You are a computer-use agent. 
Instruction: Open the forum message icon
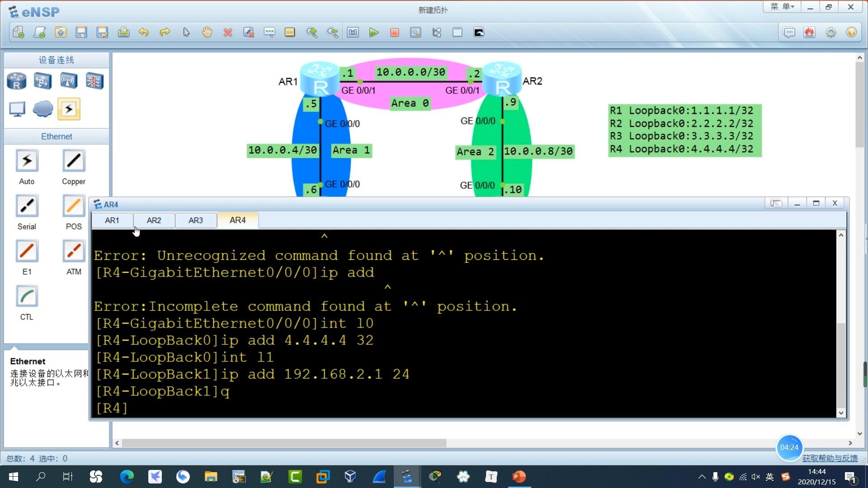[789, 33]
